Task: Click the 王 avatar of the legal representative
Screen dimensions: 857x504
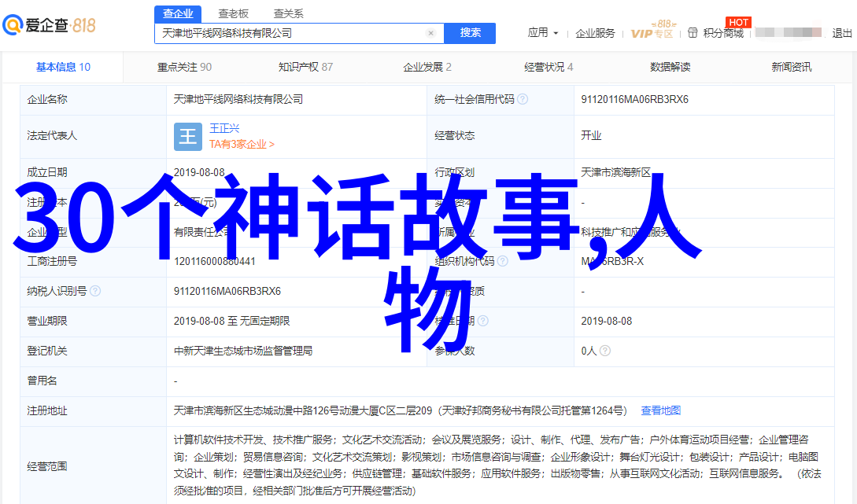Action: 188,137
